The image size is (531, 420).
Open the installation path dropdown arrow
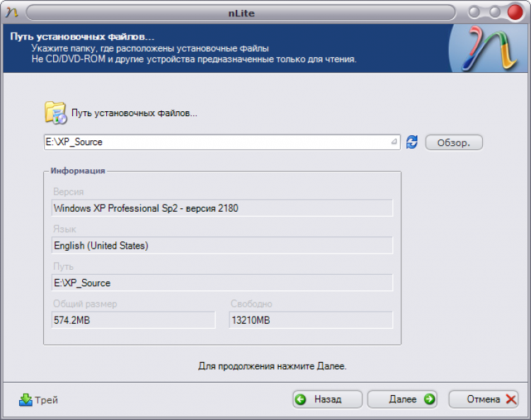point(394,142)
